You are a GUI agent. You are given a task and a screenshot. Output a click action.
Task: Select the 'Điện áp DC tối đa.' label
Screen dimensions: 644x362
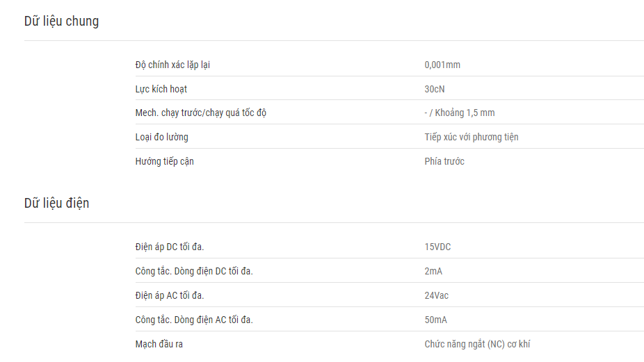[170, 247]
